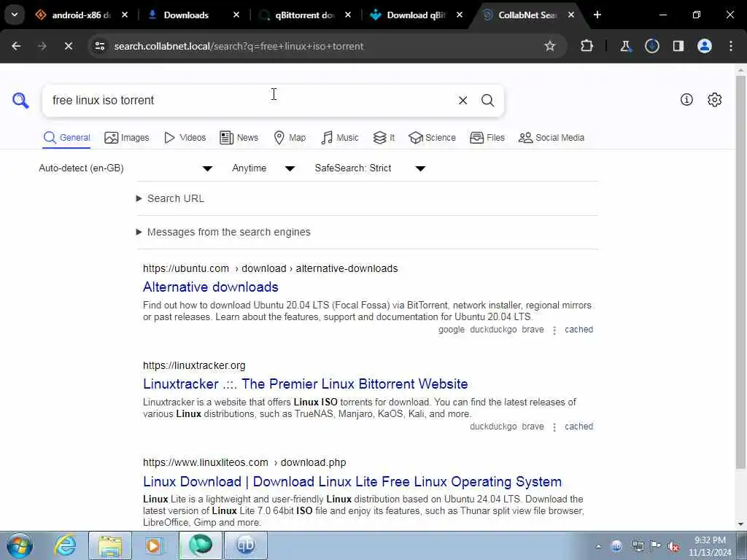Select the News search category

[x=239, y=138]
